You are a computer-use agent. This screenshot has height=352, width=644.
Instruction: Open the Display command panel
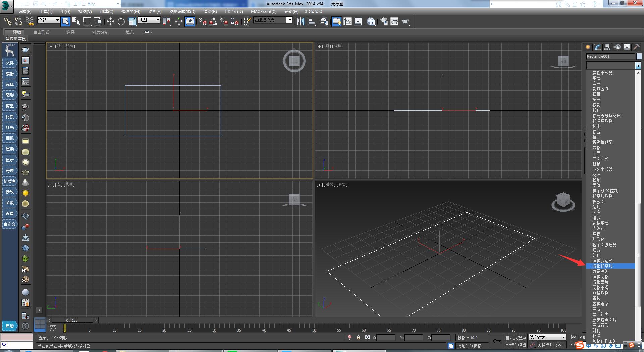click(627, 47)
